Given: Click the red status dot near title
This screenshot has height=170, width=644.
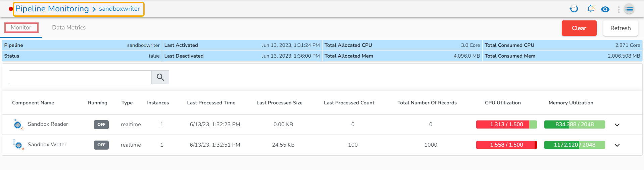Looking at the screenshot, I should [11, 9].
